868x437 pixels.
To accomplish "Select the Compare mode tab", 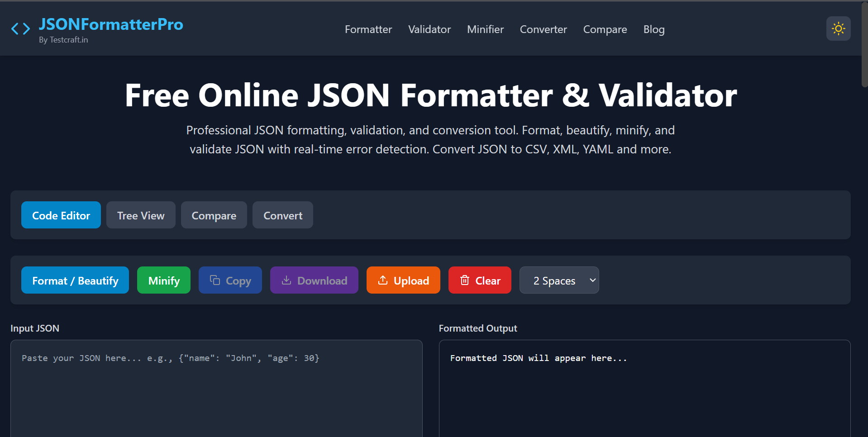I will pos(214,215).
